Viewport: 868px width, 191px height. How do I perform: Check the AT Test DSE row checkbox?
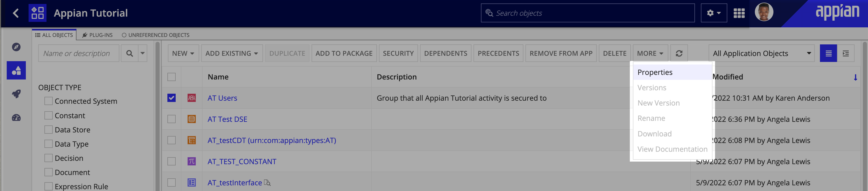pyautogui.click(x=172, y=119)
